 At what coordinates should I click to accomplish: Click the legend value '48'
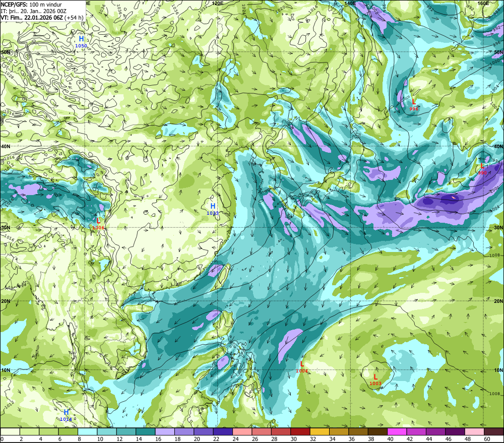[x=468, y=439]
